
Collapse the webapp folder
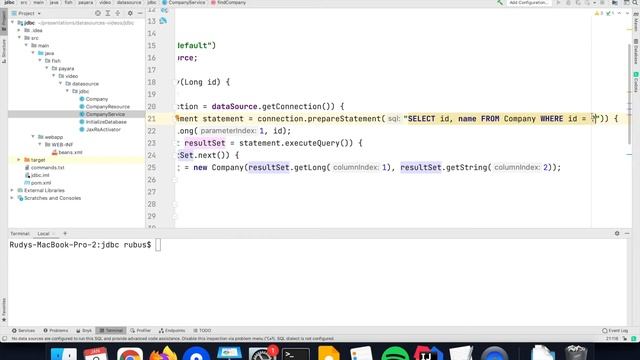click(33, 137)
